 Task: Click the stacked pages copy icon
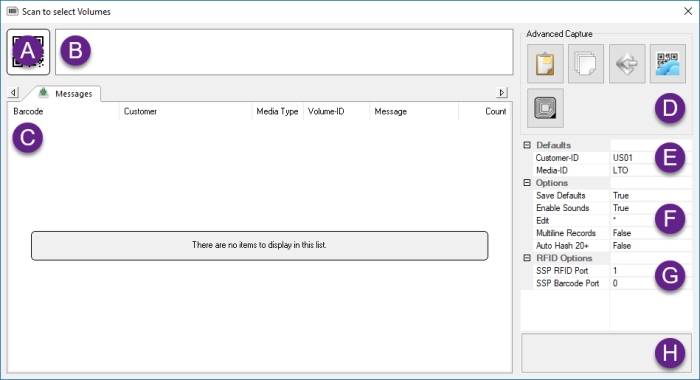(x=586, y=64)
